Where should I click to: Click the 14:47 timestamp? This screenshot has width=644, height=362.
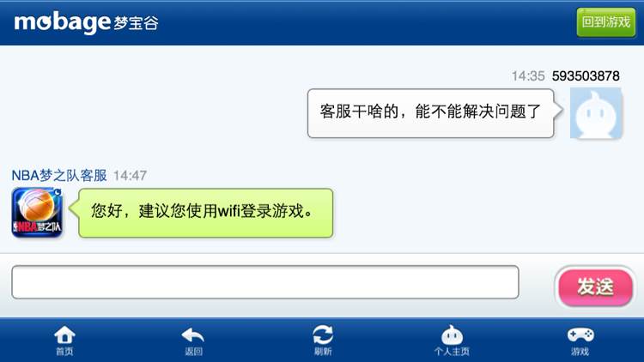(x=130, y=176)
